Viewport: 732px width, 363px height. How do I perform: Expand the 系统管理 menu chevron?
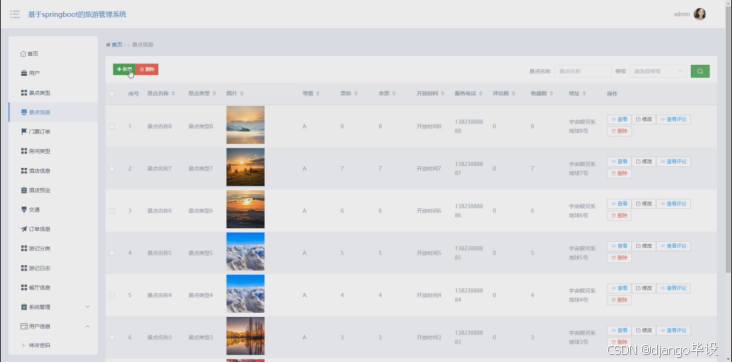pos(87,307)
